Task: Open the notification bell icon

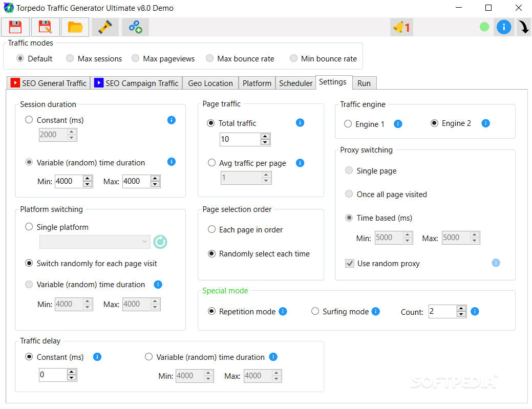Action: coord(401,27)
